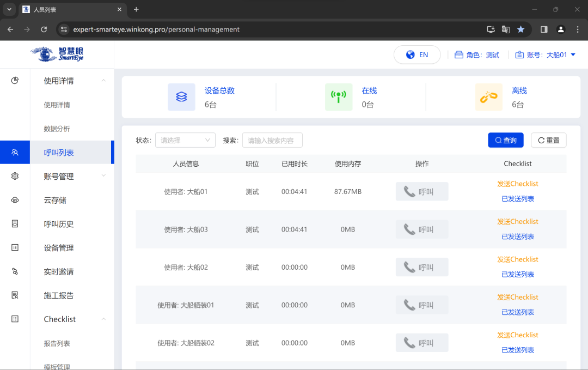Open the browser profile avatar
This screenshot has height=370, width=588.
561,29
